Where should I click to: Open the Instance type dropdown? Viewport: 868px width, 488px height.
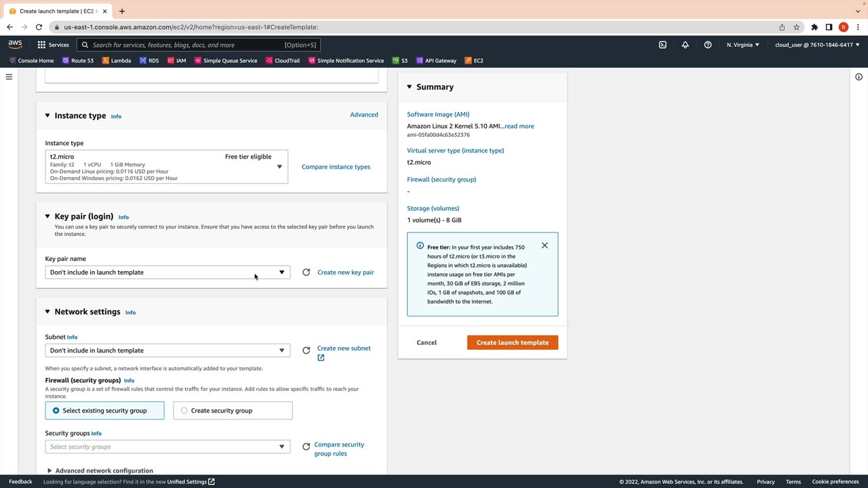166,167
